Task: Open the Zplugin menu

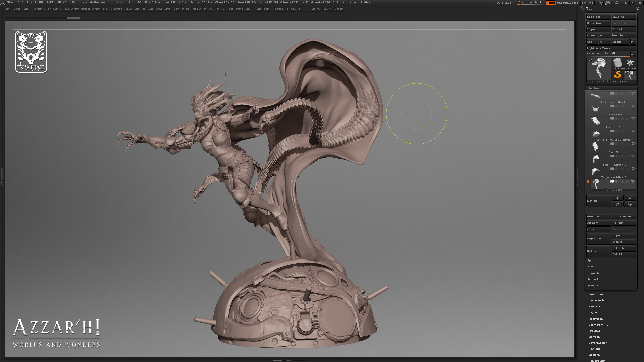Action: coord(327,9)
